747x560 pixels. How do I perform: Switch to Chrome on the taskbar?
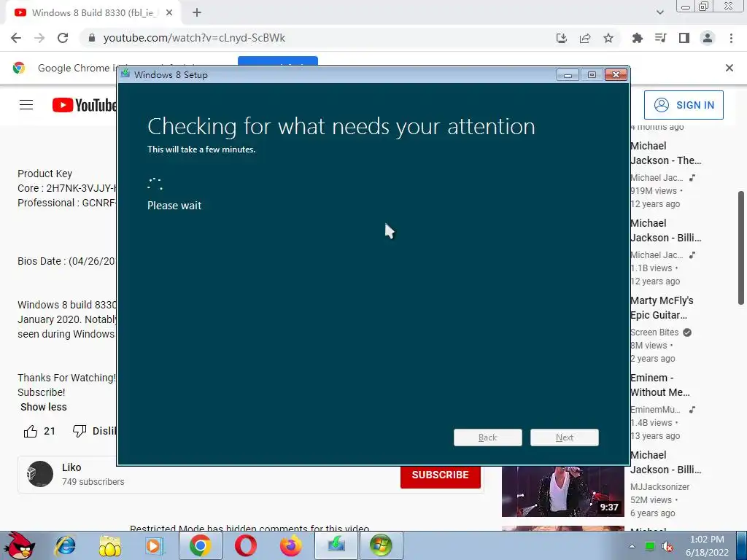pyautogui.click(x=201, y=545)
